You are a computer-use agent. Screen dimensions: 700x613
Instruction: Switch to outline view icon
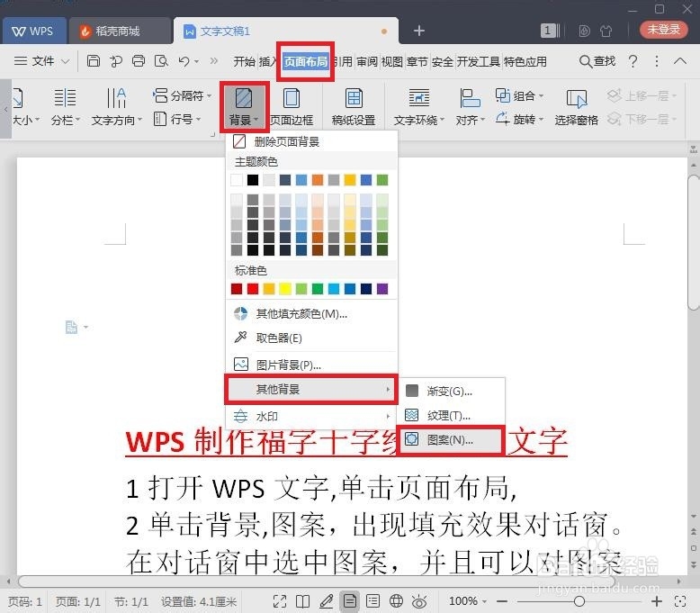[372, 601]
